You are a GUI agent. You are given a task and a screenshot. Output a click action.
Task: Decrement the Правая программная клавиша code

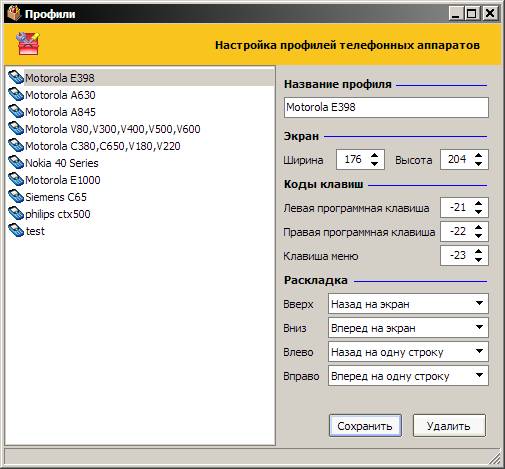click(479, 236)
